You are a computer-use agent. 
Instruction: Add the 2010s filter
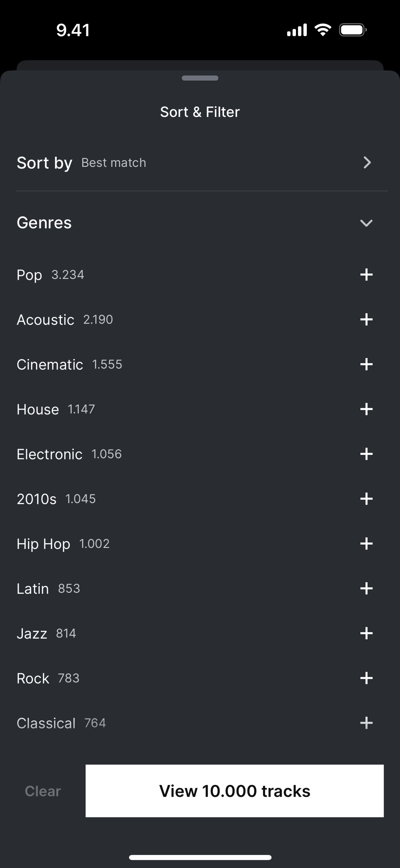366,499
